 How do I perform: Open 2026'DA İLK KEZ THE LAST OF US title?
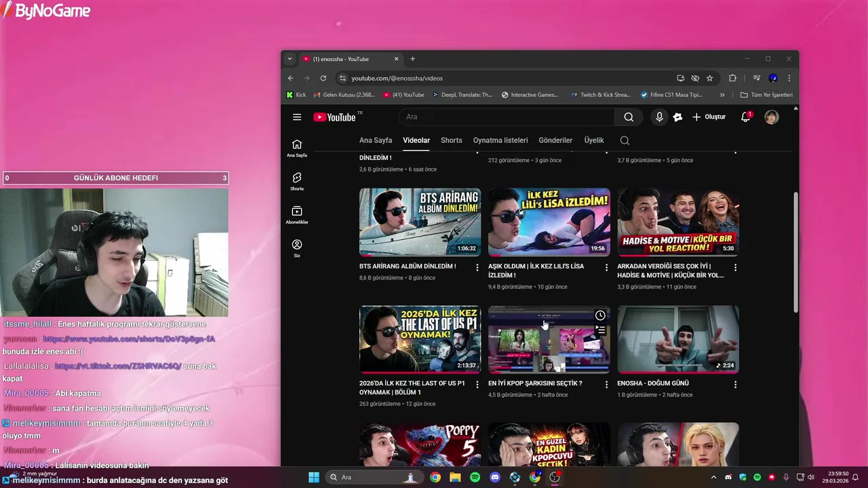tap(412, 388)
